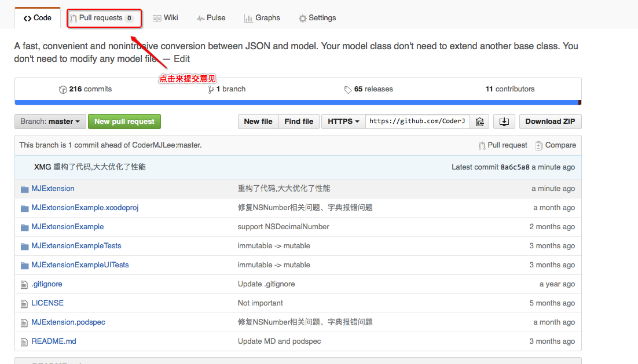
Task: Click the Pulse icon
Action: click(x=200, y=19)
